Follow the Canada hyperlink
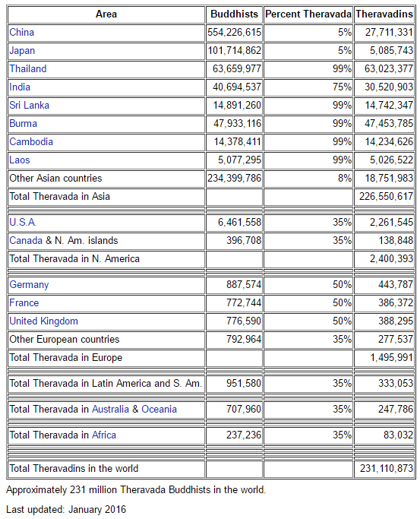Screen dimensions: 420x519 (x=26, y=240)
